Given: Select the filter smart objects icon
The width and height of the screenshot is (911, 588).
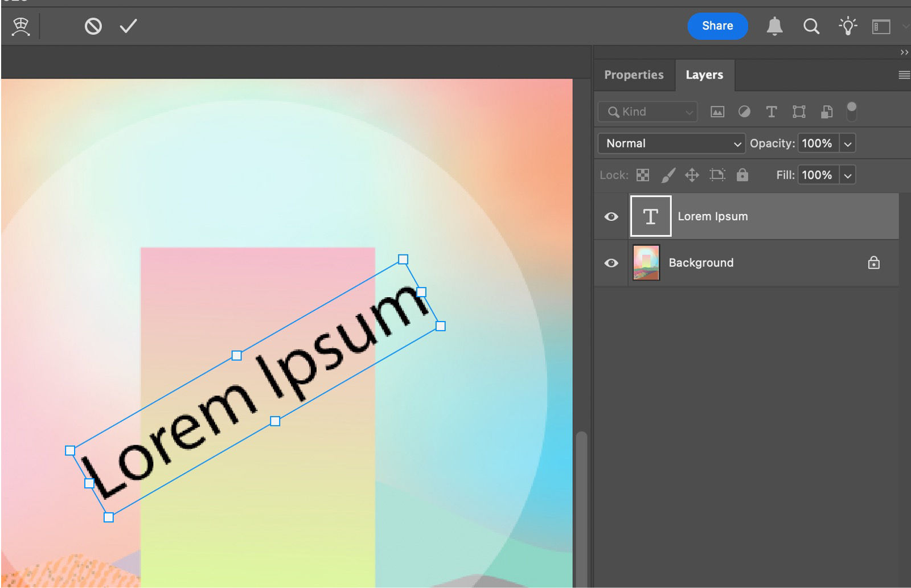Looking at the screenshot, I should click(826, 112).
